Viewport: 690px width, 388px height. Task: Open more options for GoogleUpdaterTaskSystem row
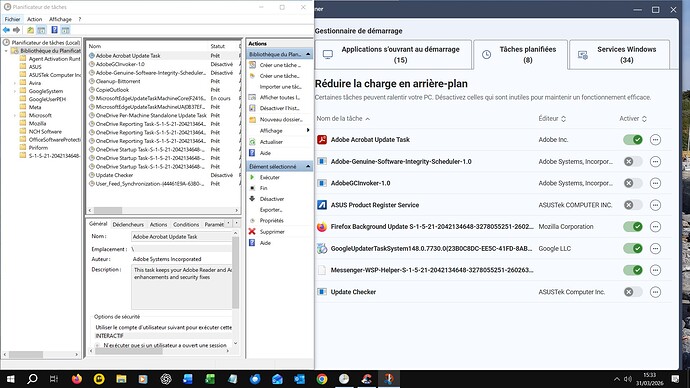click(655, 249)
